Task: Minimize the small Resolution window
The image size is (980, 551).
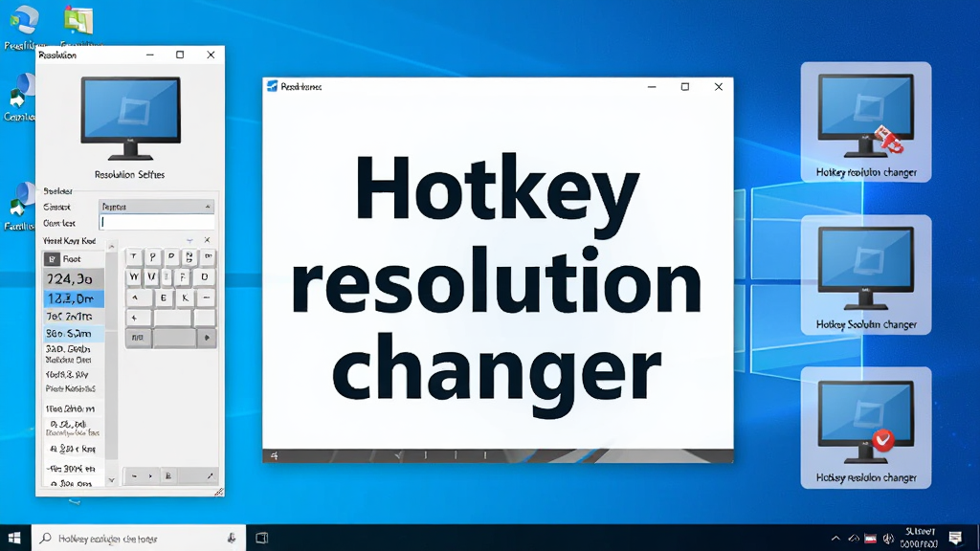Action: click(150, 55)
